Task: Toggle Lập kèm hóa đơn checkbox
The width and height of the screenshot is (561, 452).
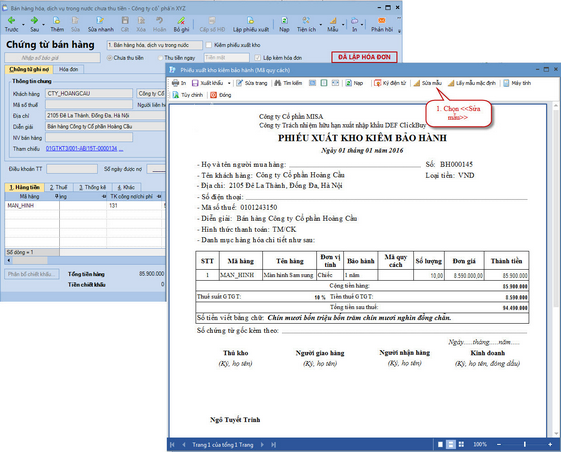Action: (257, 58)
